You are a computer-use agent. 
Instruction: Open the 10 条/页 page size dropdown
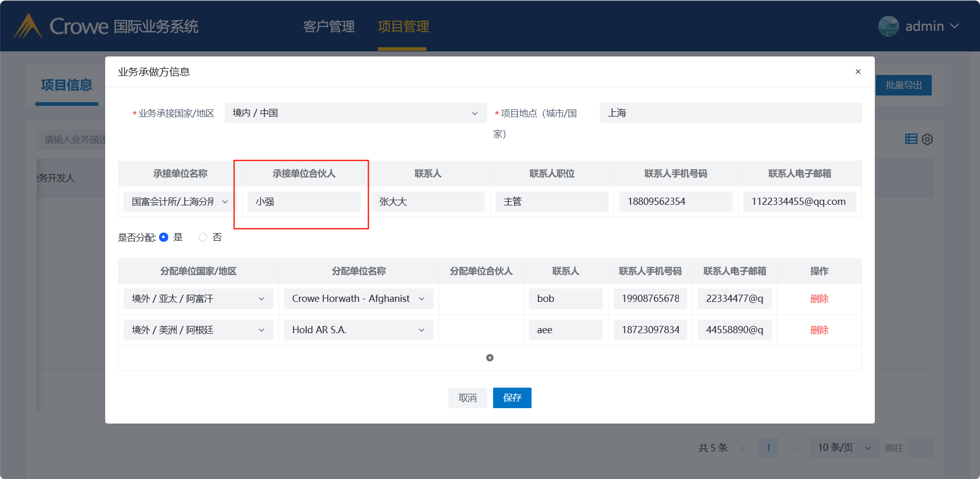click(844, 448)
